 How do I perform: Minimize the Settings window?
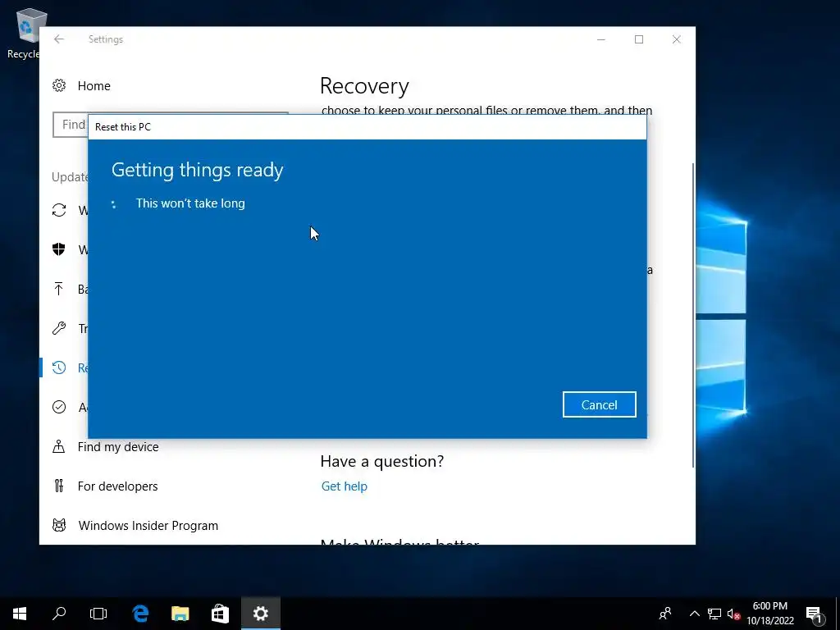[601, 39]
